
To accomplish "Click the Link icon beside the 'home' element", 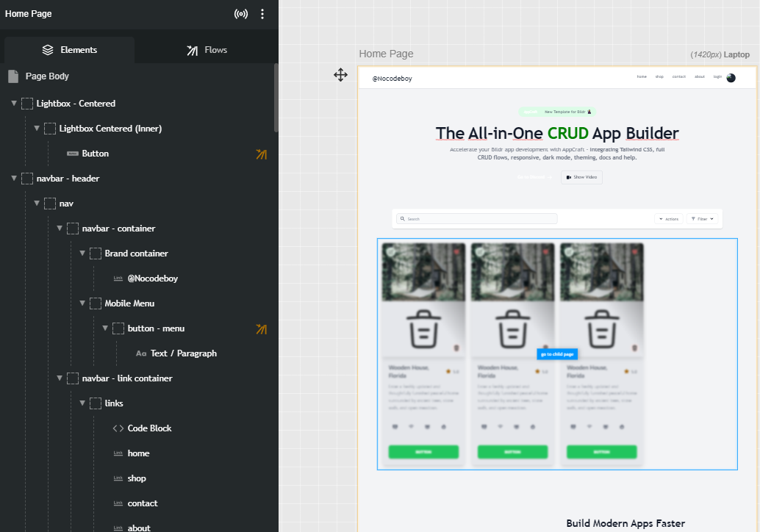I will [118, 453].
